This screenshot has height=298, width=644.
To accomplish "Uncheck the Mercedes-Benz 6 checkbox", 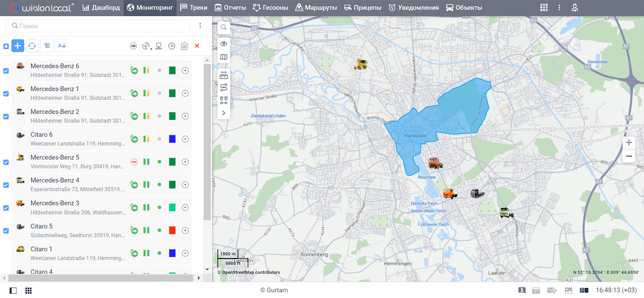I will pos(6,71).
